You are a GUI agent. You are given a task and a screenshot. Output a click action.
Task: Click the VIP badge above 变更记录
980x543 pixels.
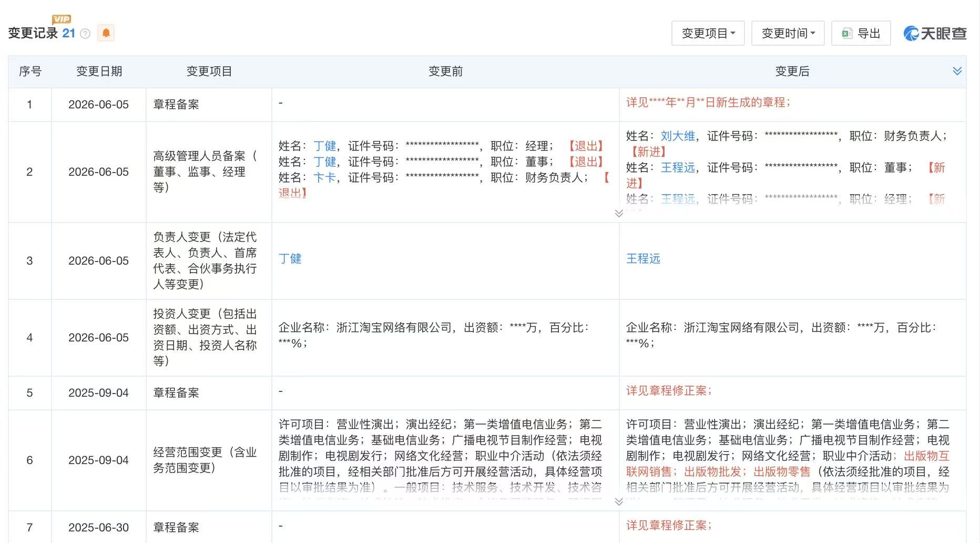pos(62,19)
